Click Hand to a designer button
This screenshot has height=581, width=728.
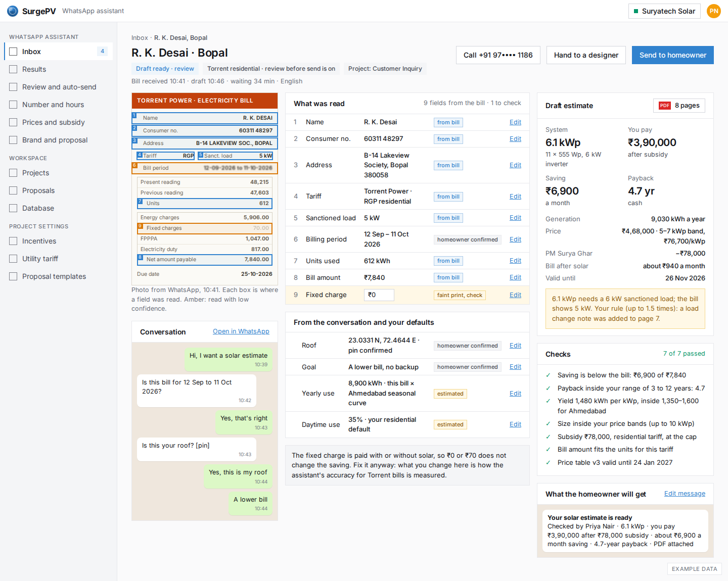coord(586,55)
